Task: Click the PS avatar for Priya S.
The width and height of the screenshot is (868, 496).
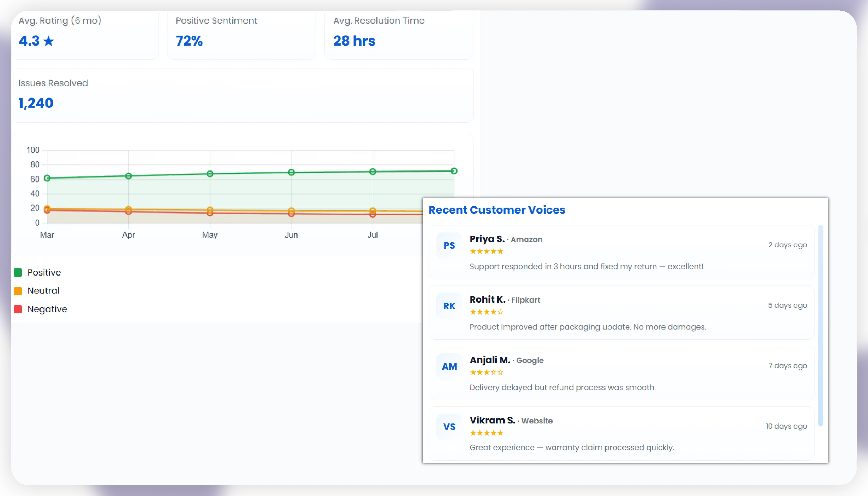Action: point(449,245)
